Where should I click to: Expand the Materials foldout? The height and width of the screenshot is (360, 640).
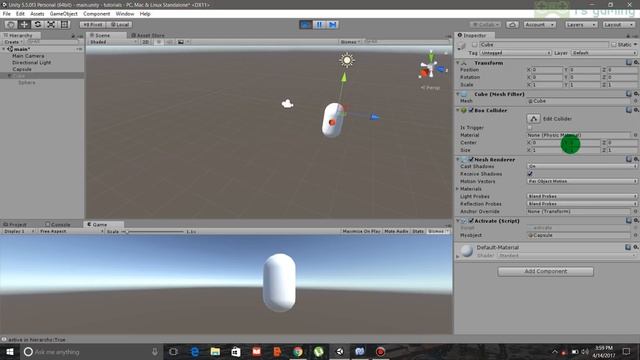458,189
